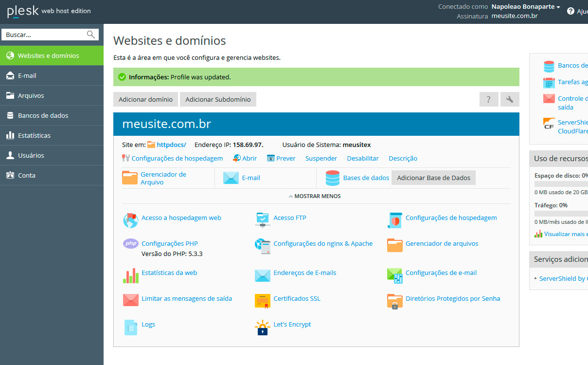
Task: Click the wrench settings icon button
Action: pos(510,99)
